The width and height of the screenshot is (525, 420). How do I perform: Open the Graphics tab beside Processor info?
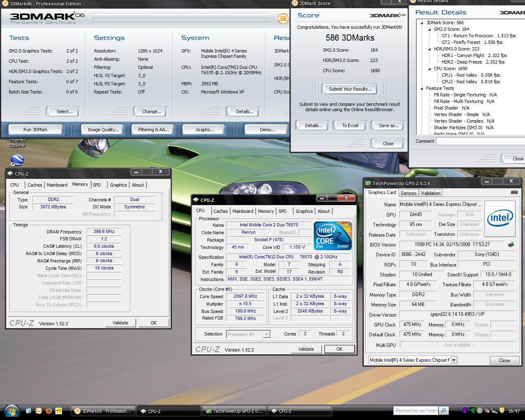[x=304, y=211]
